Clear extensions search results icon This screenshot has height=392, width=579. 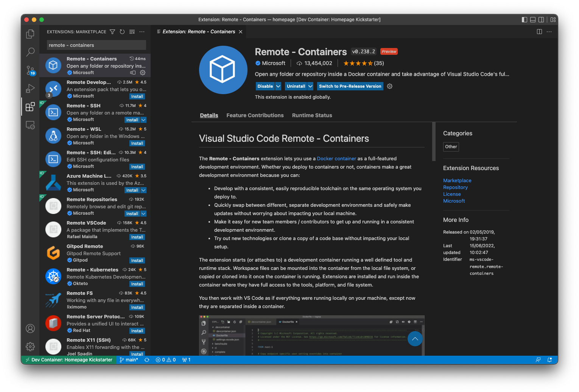[132, 32]
